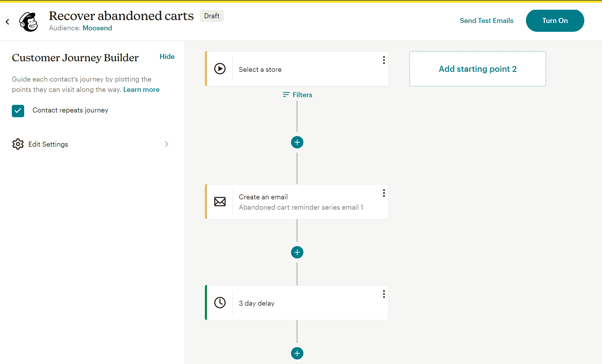
Task: Click the Contact repeats journey label
Action: pos(70,110)
